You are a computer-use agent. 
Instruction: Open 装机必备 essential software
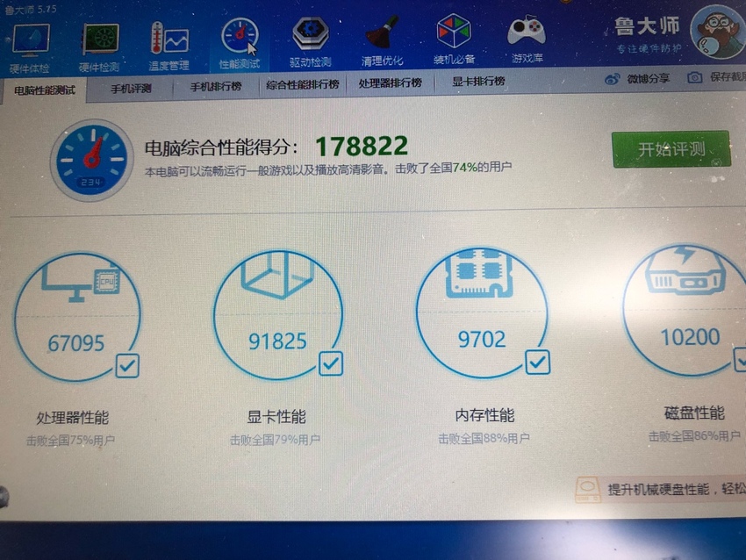pos(454,39)
